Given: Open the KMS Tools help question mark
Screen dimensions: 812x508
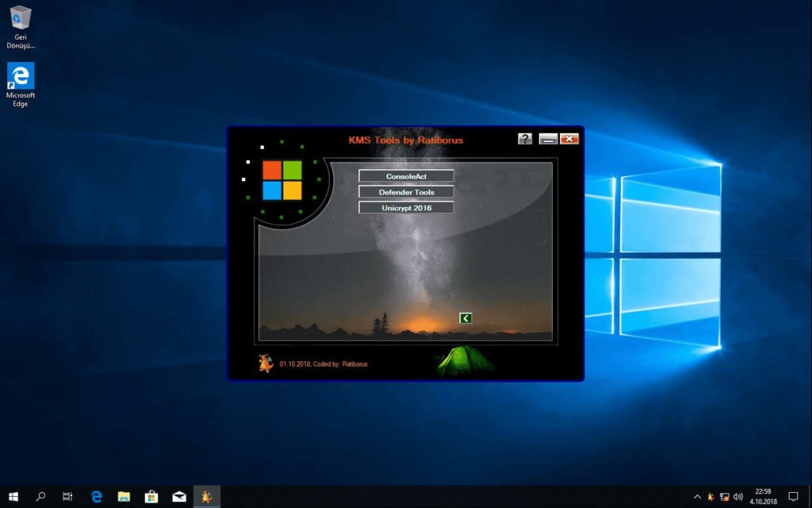Looking at the screenshot, I should tap(525, 138).
